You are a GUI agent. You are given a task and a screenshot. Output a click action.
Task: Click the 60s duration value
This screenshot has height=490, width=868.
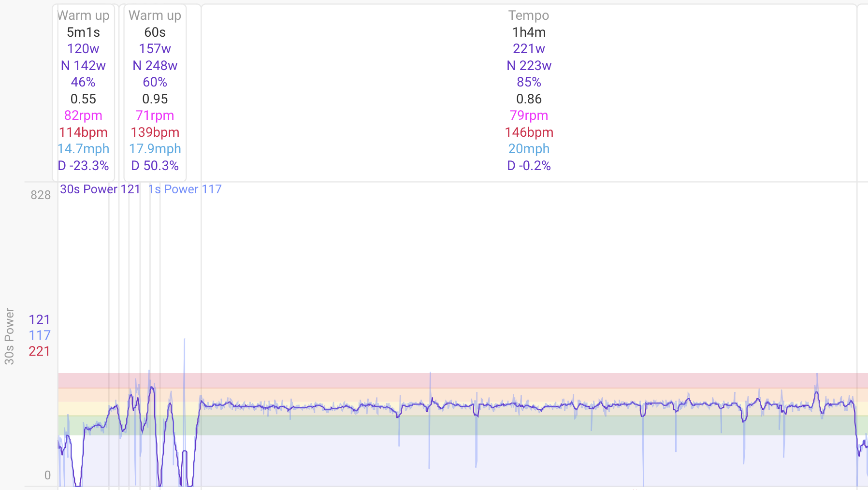155,32
